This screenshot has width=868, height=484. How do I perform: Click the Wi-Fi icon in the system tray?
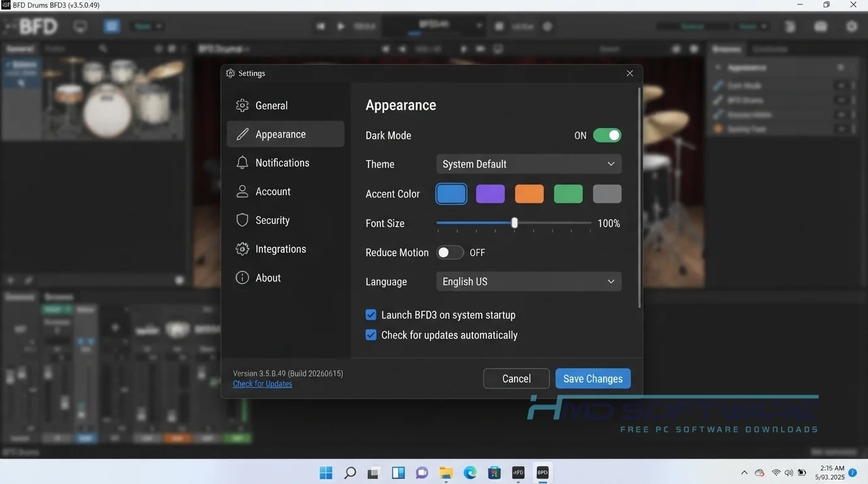776,473
